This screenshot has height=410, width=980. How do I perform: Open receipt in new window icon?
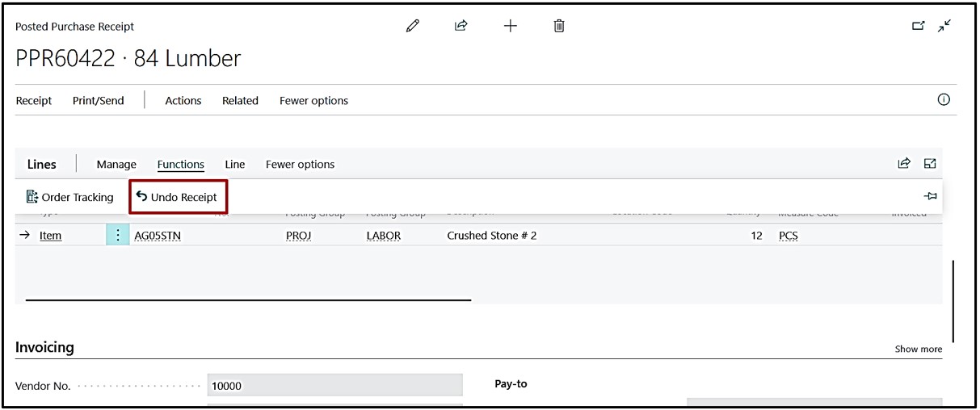click(918, 26)
